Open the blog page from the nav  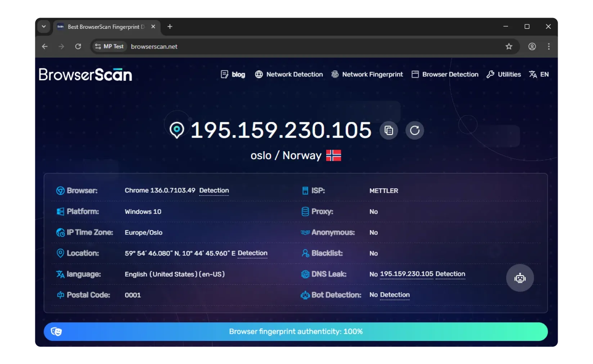point(233,75)
